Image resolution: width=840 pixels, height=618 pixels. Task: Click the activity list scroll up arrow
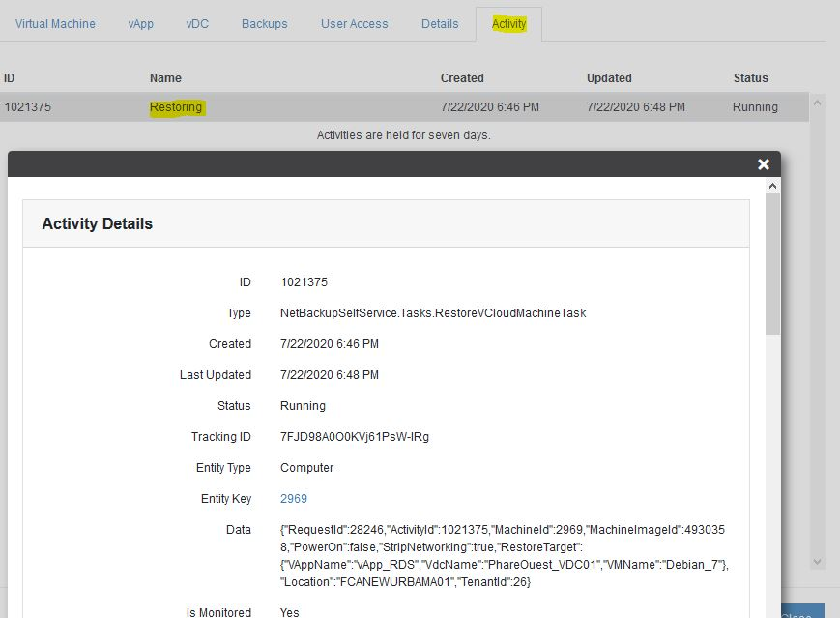pos(817,103)
